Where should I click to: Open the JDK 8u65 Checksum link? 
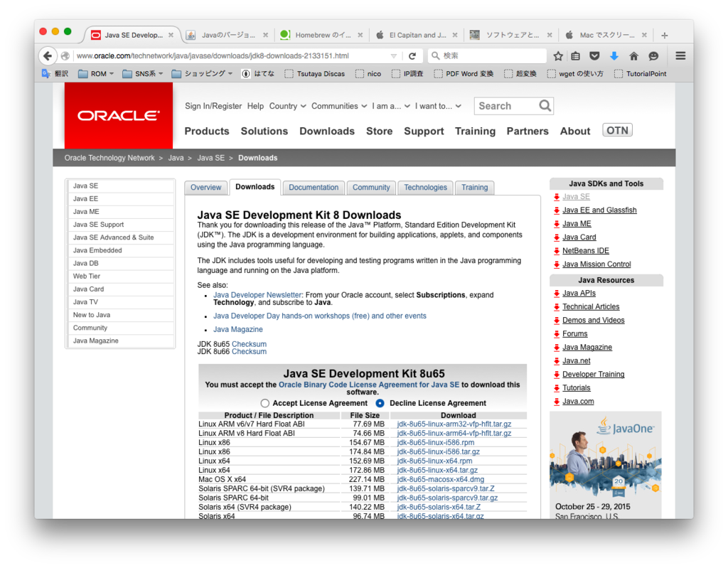[249, 344]
